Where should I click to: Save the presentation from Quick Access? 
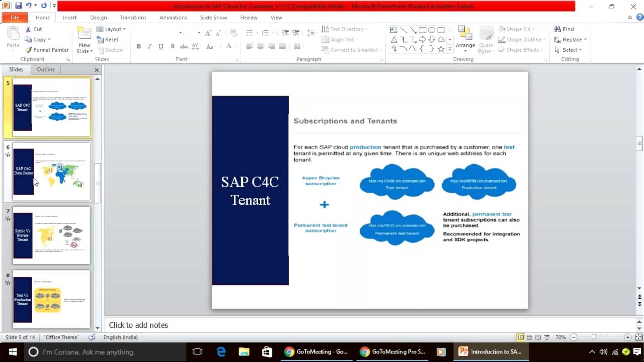click(18, 6)
